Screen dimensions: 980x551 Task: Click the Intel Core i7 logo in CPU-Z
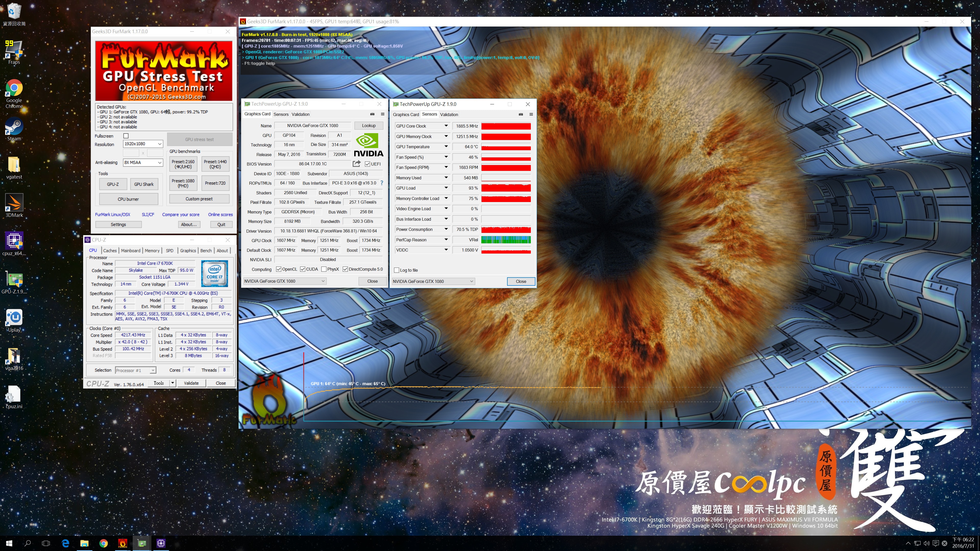pyautogui.click(x=214, y=273)
